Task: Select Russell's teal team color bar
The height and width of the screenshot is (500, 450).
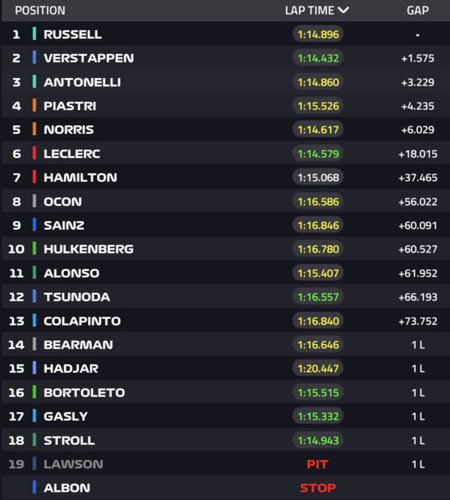Action: pyautogui.click(x=34, y=34)
